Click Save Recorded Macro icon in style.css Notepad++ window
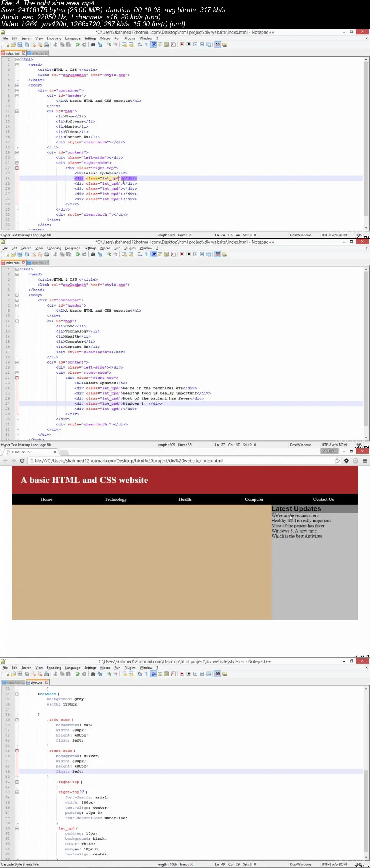370x868 pixels. pyautogui.click(x=208, y=674)
